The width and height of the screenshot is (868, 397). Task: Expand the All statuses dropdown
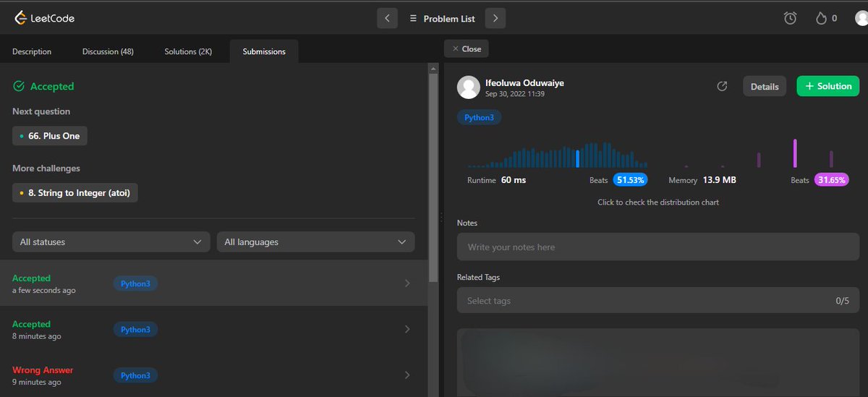(111, 242)
